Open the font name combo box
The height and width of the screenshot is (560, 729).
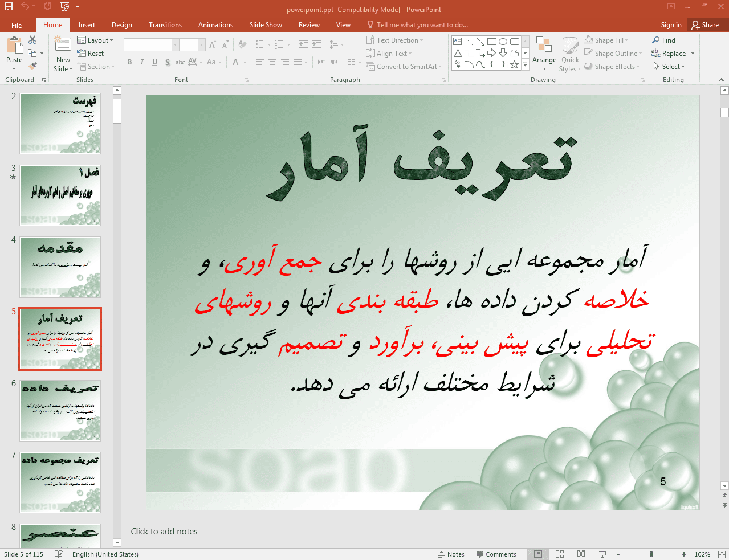[147, 44]
